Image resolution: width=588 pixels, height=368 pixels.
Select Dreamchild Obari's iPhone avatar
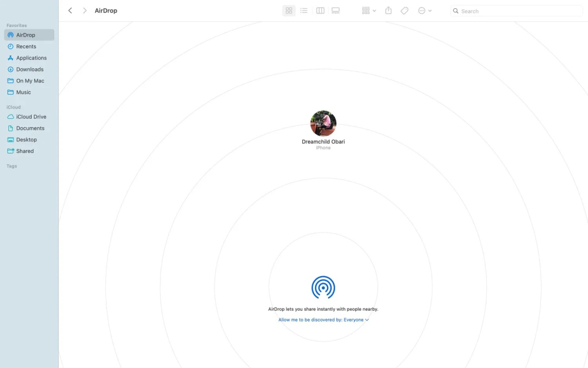click(323, 124)
